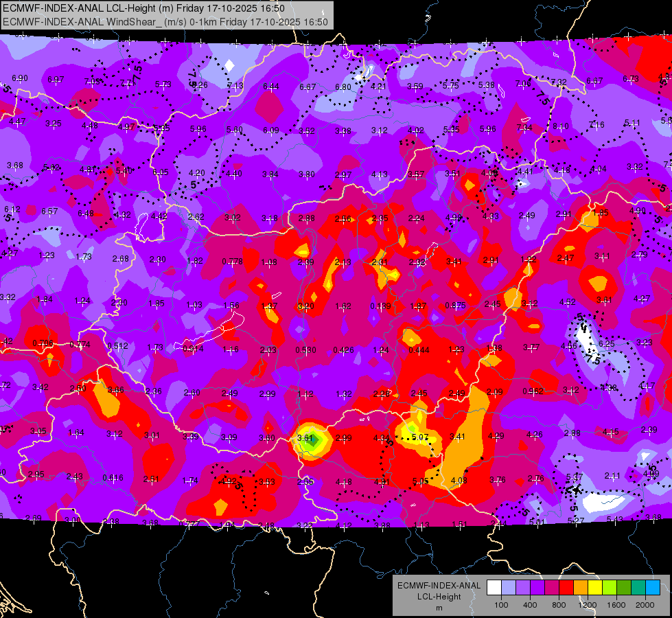Click the wind shear value '0.774'

[80, 344]
